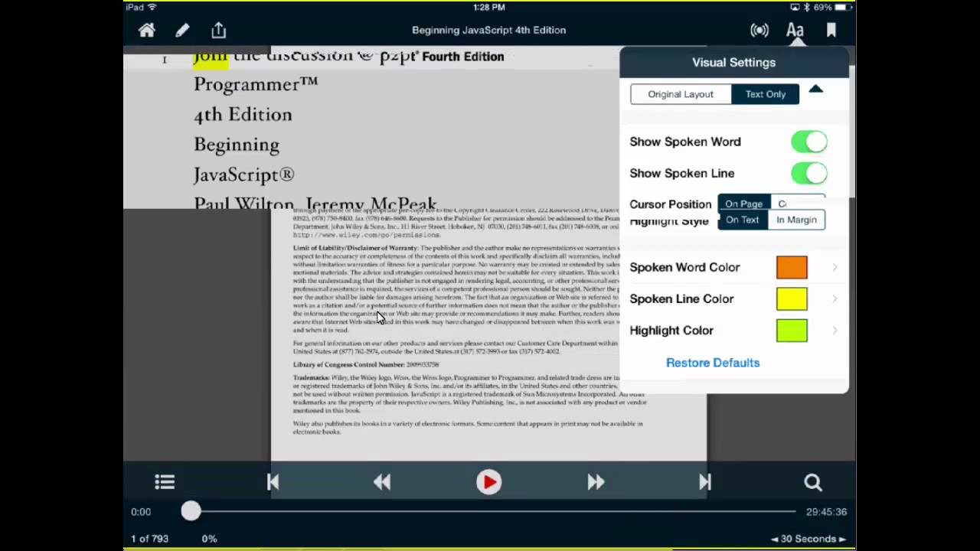
Task: Skip to previous section button
Action: (273, 482)
